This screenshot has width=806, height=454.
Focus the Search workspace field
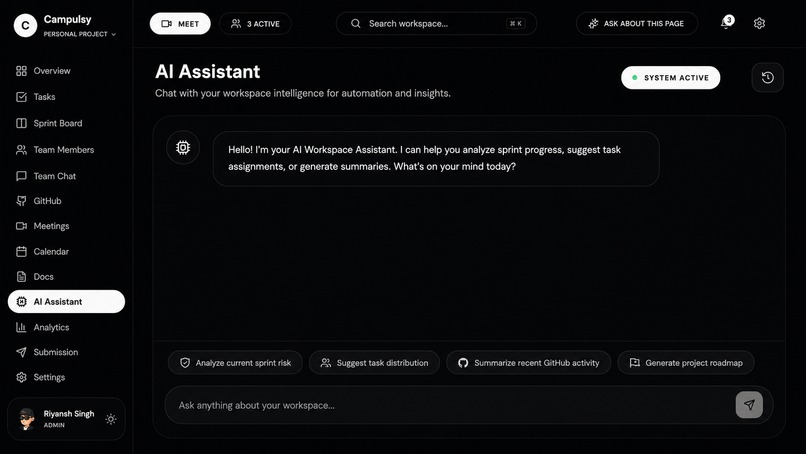436,24
